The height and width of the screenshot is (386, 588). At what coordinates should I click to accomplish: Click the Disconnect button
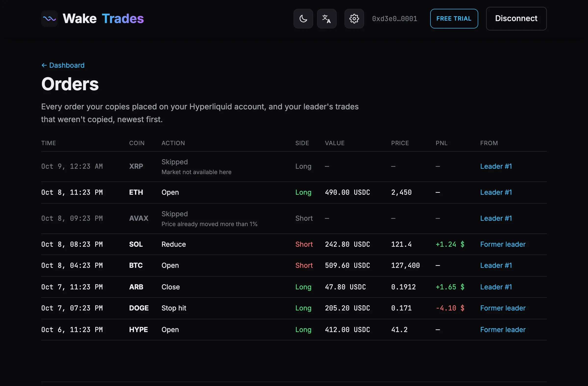[x=516, y=19]
